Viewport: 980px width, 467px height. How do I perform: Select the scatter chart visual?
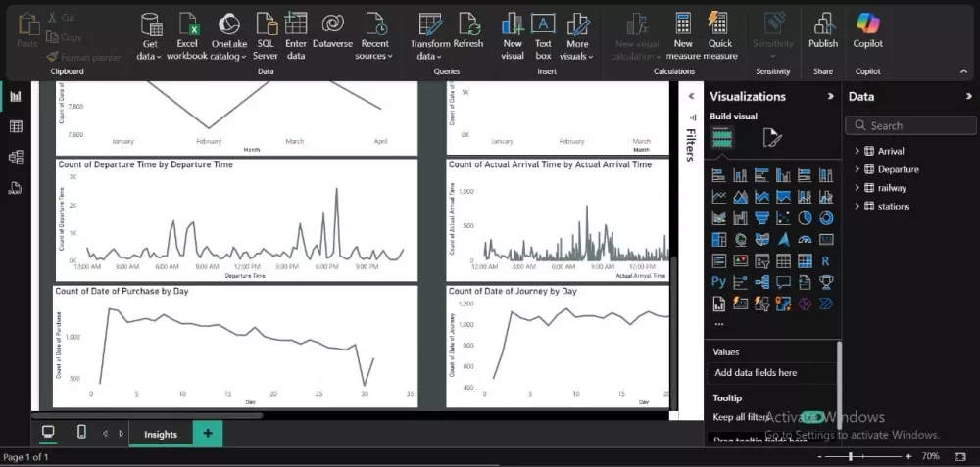pyautogui.click(x=783, y=218)
